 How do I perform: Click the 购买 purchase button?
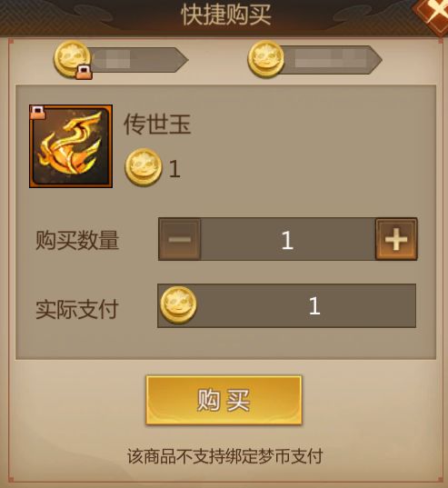pyautogui.click(x=224, y=400)
